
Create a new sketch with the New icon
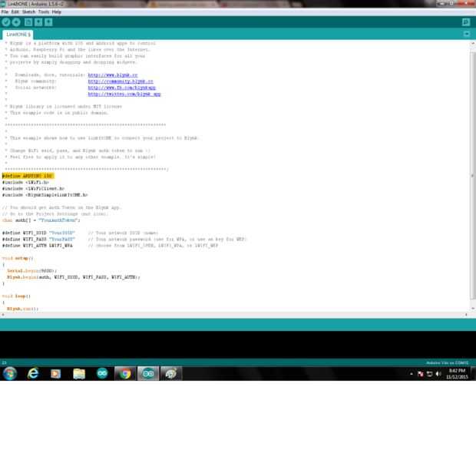coord(28,22)
